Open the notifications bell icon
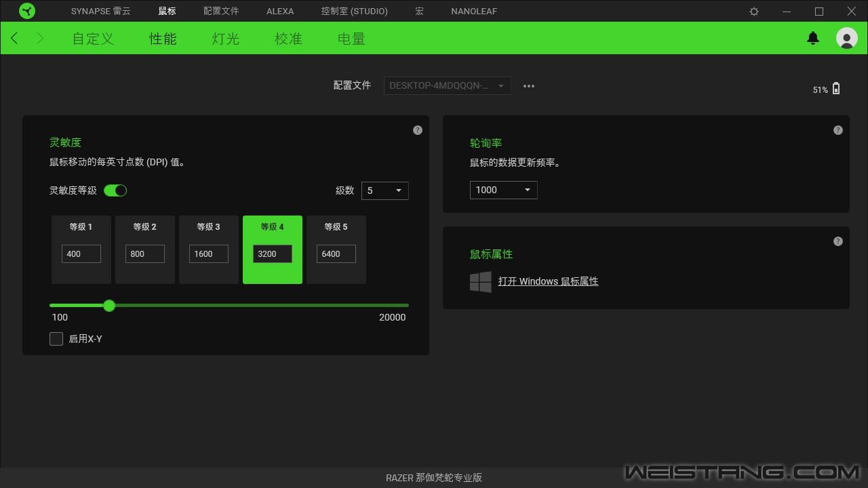The width and height of the screenshot is (868, 488). 813,38
